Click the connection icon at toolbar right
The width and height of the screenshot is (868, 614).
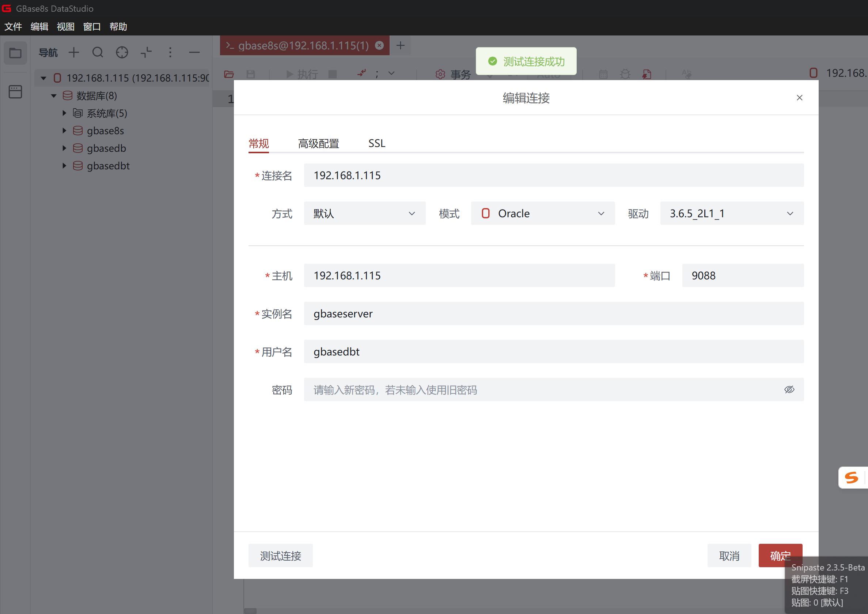813,73
